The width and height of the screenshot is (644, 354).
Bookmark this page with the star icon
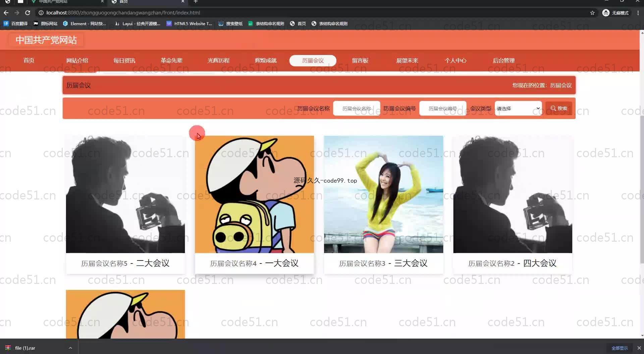[x=592, y=13]
